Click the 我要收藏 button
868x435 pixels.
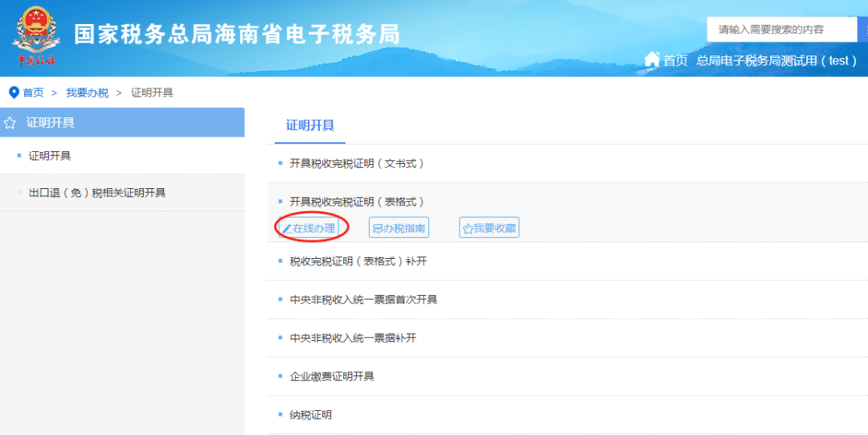coord(489,228)
